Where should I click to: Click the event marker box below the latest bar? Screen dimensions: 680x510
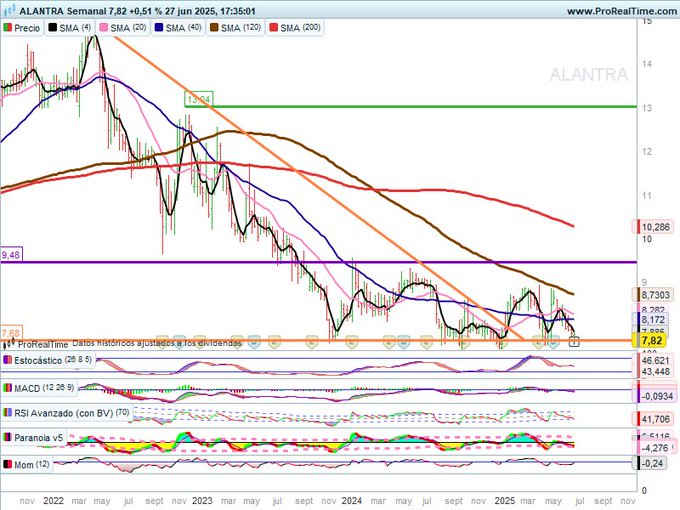pyautogui.click(x=574, y=342)
